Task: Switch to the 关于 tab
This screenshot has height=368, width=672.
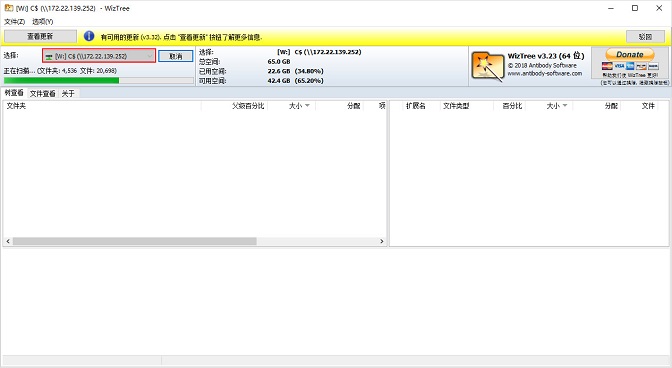Action: [68, 93]
